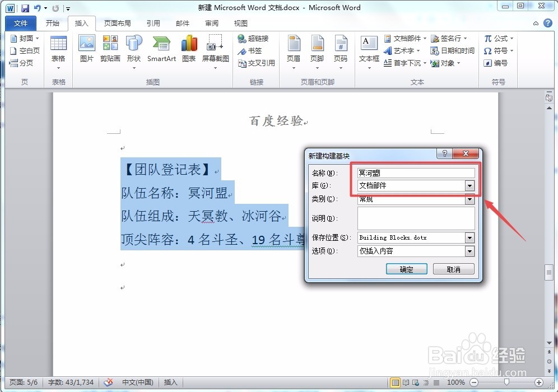Open the 文件 (File) tab

coord(21,24)
